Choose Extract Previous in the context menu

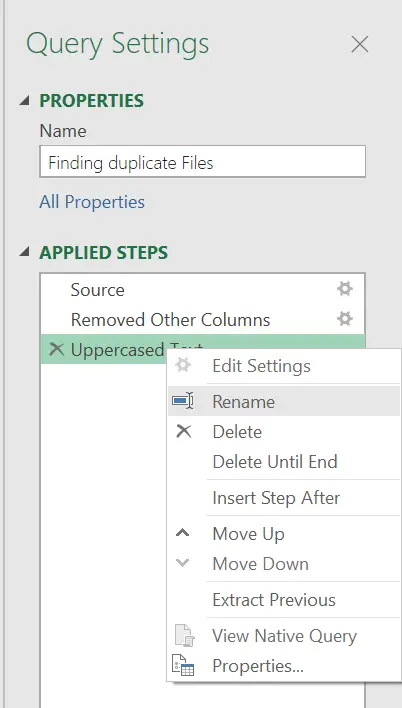click(x=274, y=600)
